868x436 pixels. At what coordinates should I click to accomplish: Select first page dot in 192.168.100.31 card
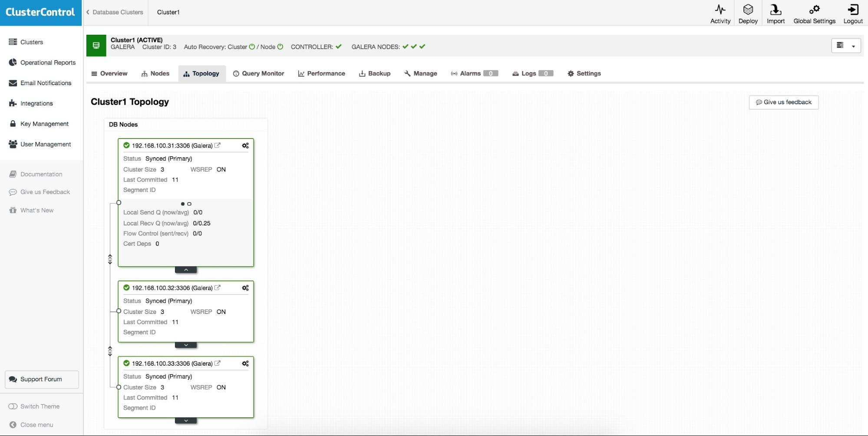coord(183,204)
